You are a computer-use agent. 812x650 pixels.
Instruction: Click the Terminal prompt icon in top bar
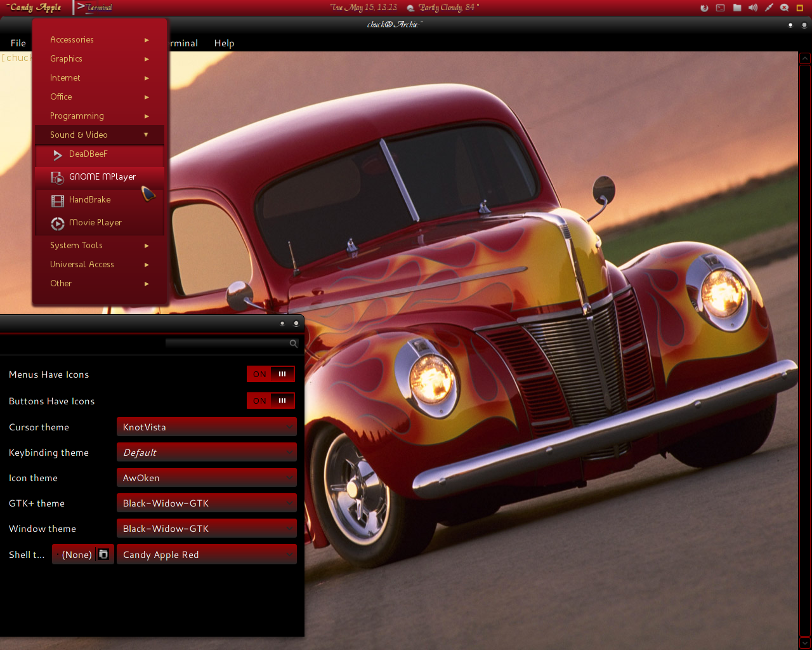click(x=80, y=7)
